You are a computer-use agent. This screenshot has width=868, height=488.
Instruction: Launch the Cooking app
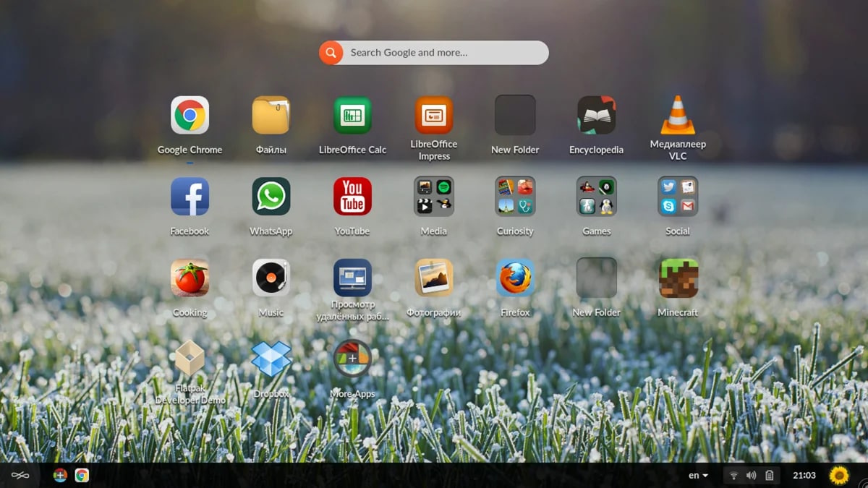(x=190, y=278)
